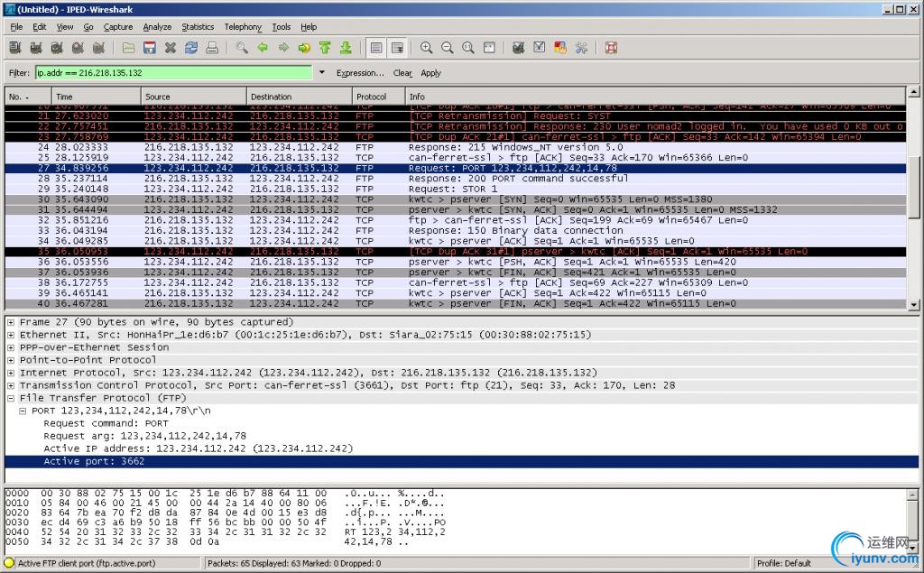Open the Capture menu
Image resolution: width=924 pixels, height=573 pixels.
pos(118,26)
